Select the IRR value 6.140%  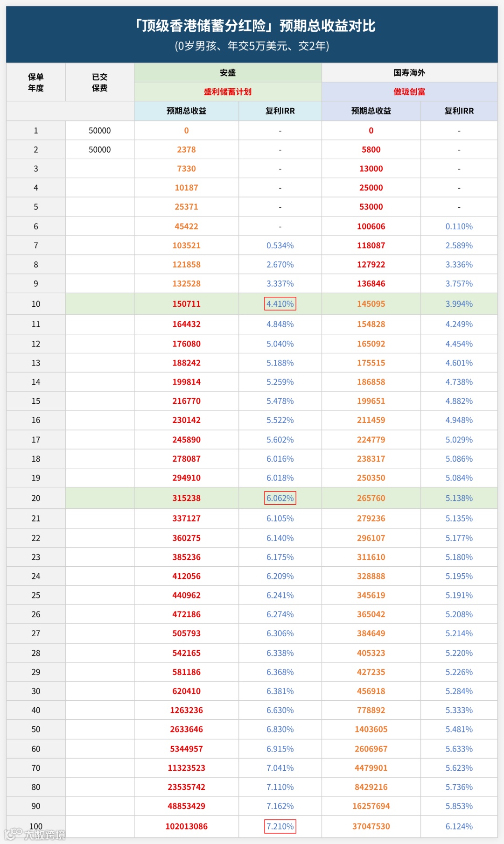coord(280,539)
